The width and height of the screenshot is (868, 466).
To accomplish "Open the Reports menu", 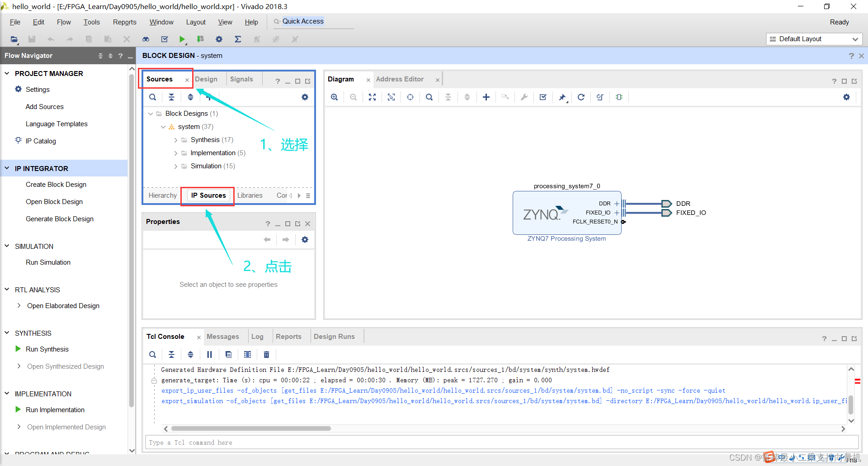I will (124, 22).
